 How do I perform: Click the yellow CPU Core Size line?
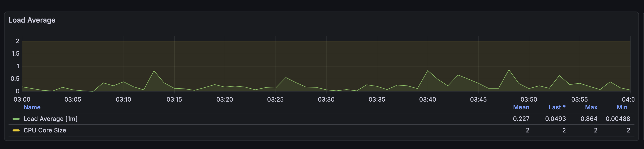(x=326, y=41)
